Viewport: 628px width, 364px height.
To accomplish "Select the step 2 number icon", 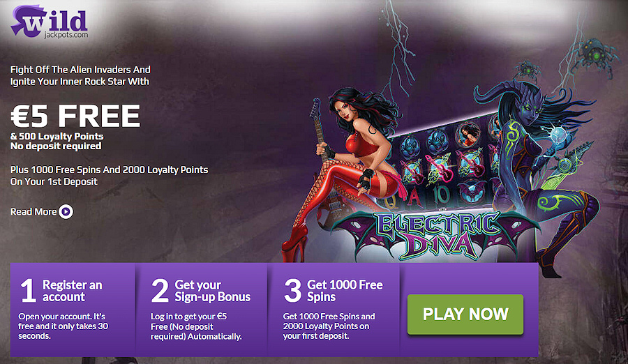I will tap(160, 290).
